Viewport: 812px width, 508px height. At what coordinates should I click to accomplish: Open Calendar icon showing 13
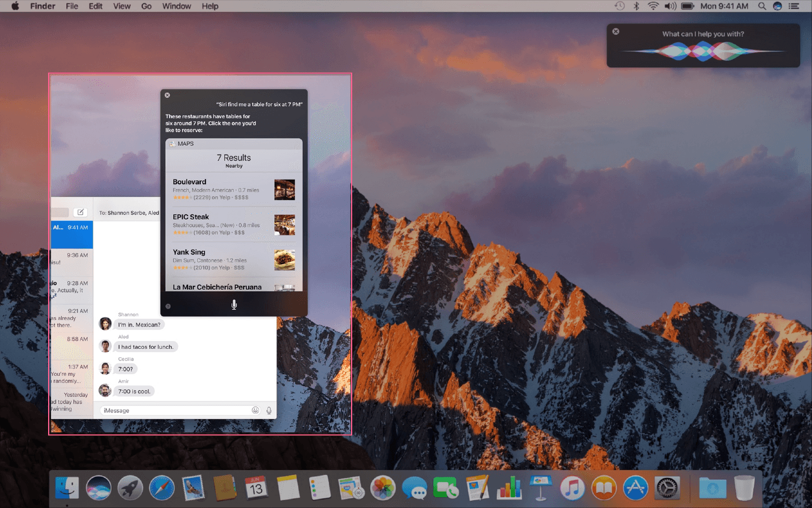256,488
